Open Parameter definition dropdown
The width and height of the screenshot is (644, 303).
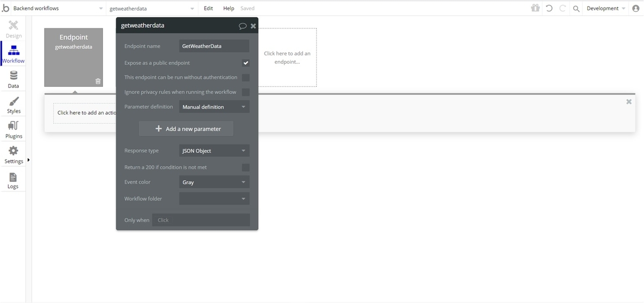click(x=214, y=107)
